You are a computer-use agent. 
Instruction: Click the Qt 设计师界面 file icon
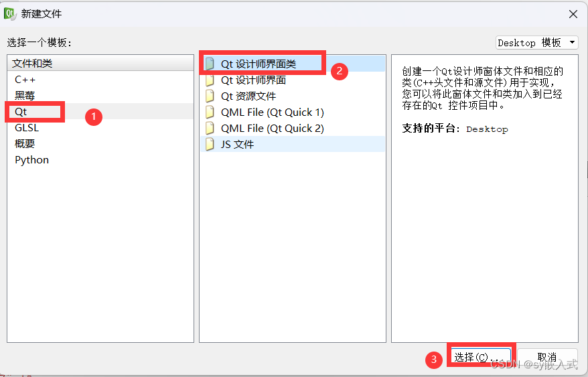[x=210, y=80]
